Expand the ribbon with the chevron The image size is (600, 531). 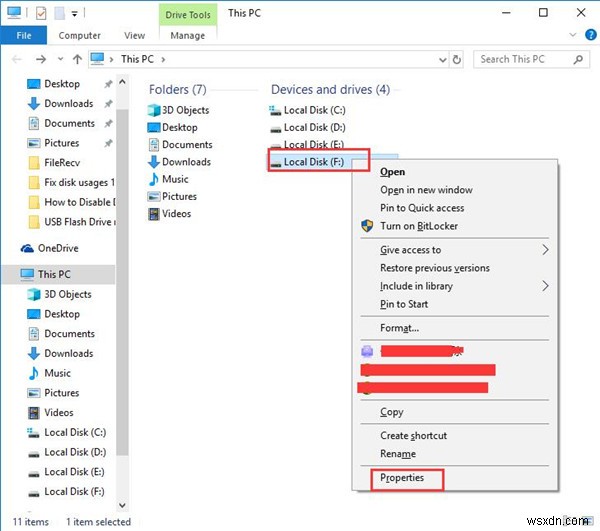pos(573,35)
